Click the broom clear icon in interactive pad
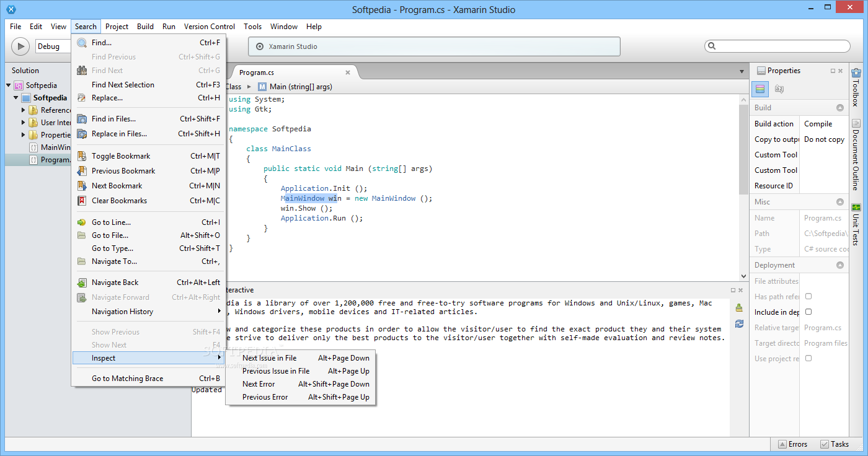 click(x=739, y=307)
